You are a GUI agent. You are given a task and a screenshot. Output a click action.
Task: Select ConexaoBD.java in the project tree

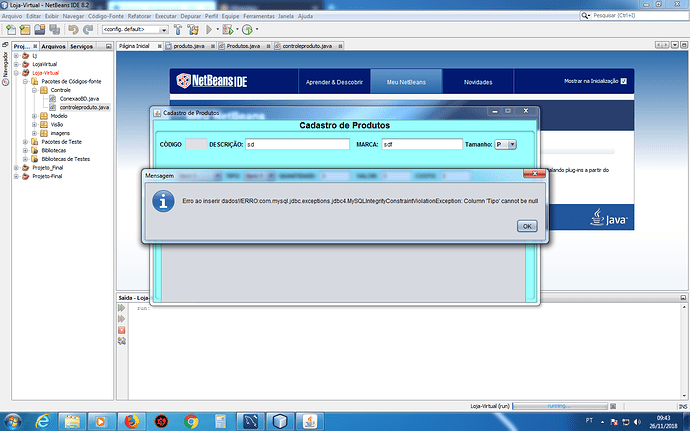pos(79,99)
